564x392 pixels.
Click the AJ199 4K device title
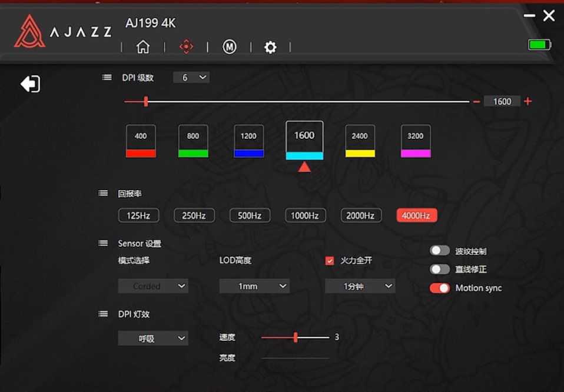click(150, 24)
